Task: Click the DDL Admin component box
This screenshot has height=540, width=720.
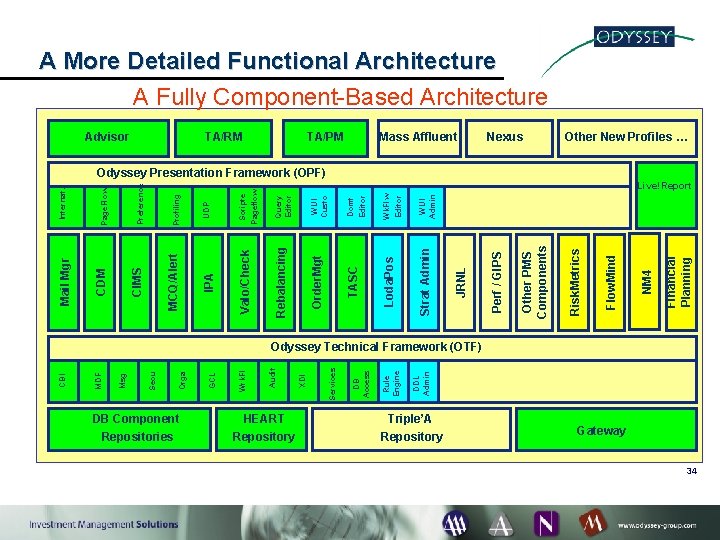Action: [x=423, y=381]
